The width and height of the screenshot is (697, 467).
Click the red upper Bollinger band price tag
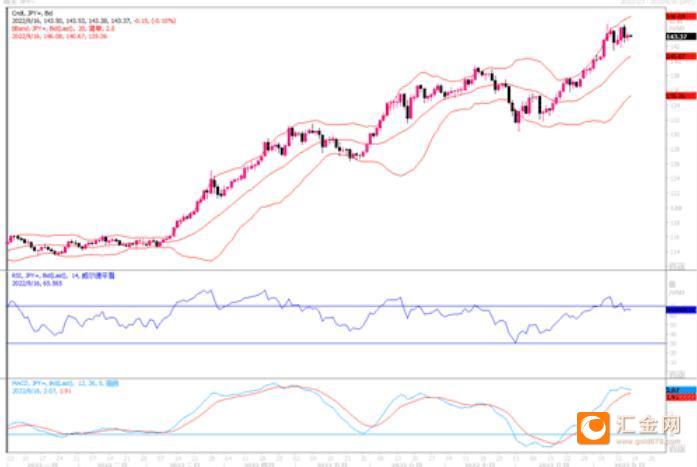point(681,16)
